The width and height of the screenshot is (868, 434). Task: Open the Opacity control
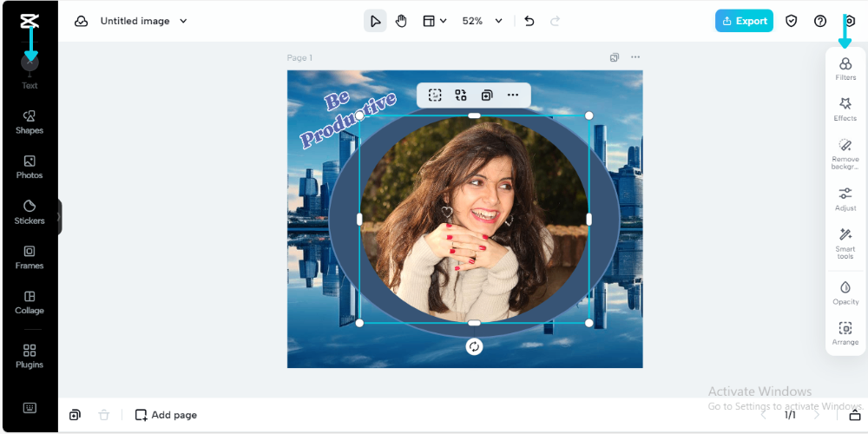click(x=845, y=292)
